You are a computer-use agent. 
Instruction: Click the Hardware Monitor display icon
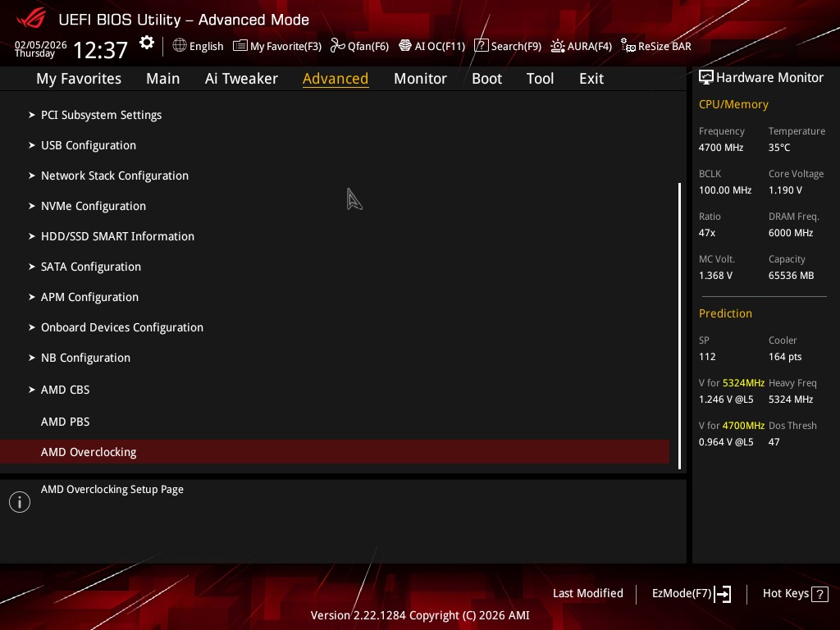tap(706, 78)
